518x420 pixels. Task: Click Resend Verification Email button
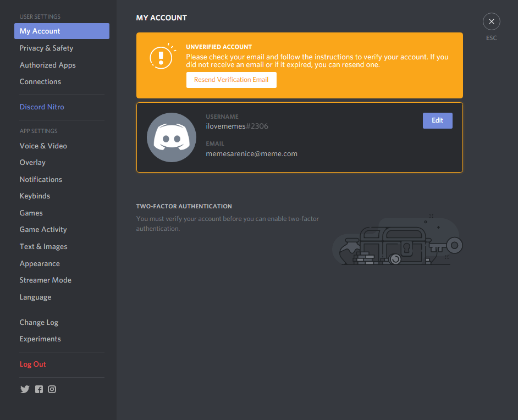click(232, 80)
